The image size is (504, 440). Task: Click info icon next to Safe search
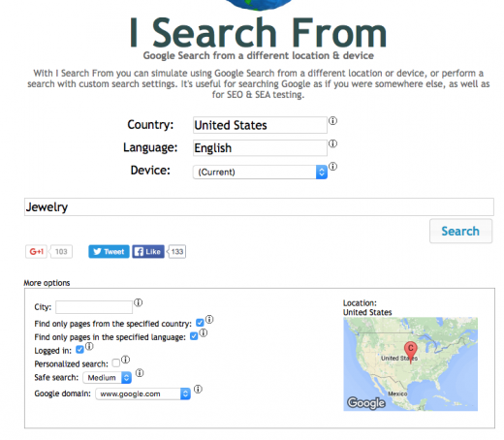pyautogui.click(x=140, y=373)
